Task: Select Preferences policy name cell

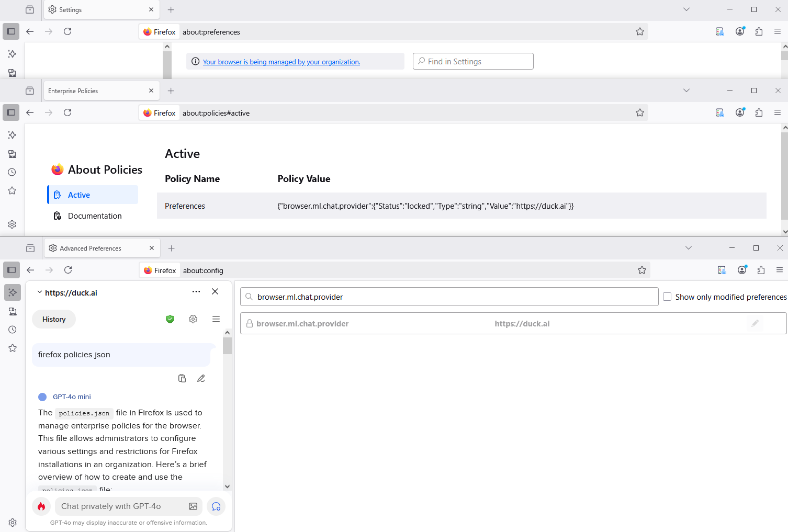Action: tap(185, 206)
